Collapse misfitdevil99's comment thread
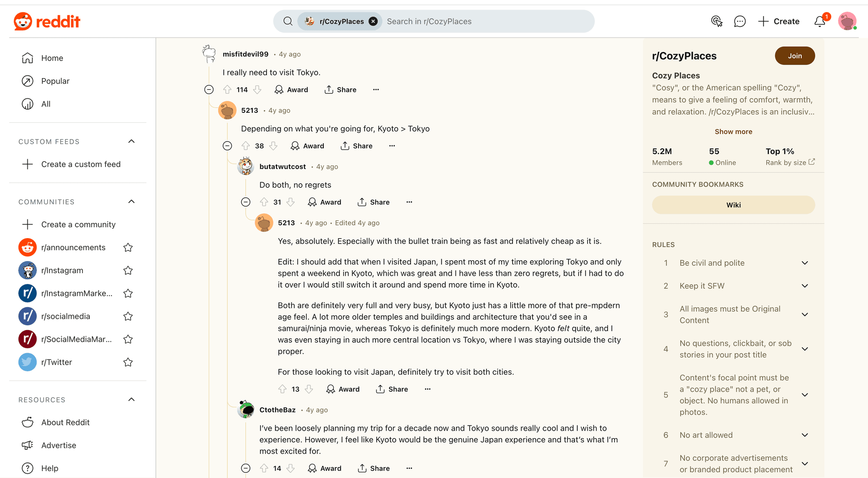This screenshot has height=478, width=868. (209, 90)
